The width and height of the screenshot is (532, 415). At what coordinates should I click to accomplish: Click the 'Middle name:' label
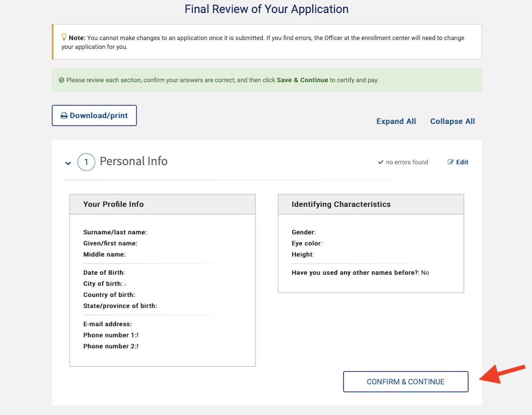[x=104, y=254]
